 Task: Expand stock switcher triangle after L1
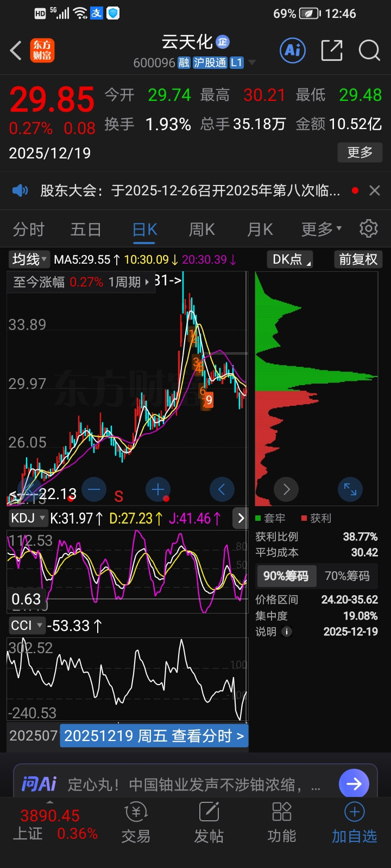pyautogui.click(x=252, y=63)
